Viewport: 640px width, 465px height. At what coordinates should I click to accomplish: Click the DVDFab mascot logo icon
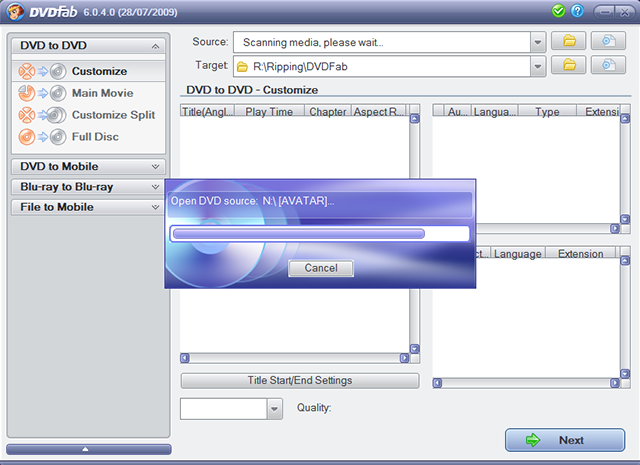(15, 11)
